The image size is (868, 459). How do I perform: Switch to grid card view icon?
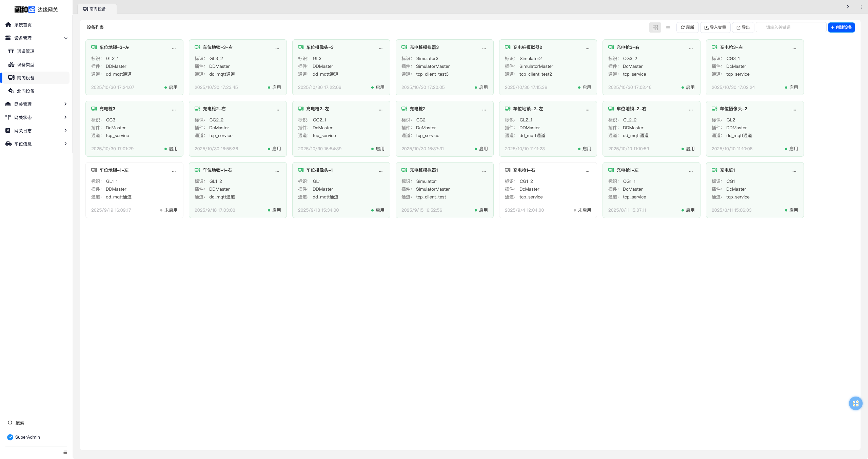pyautogui.click(x=655, y=27)
